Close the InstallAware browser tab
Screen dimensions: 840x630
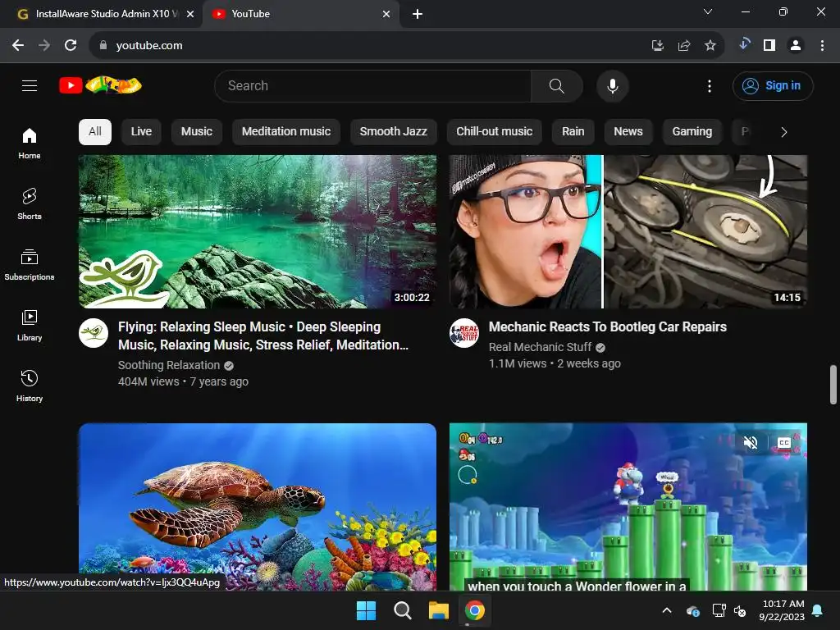(190, 14)
